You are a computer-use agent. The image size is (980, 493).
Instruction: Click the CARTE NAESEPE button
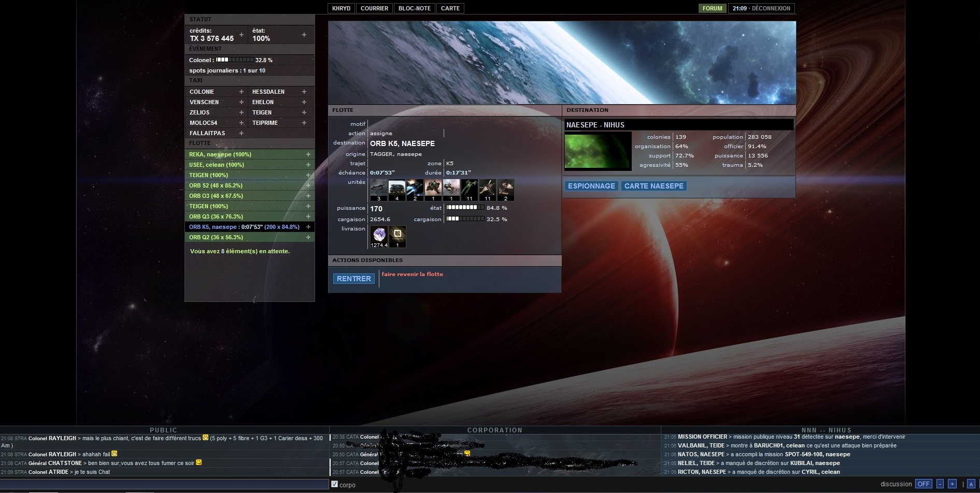click(654, 186)
